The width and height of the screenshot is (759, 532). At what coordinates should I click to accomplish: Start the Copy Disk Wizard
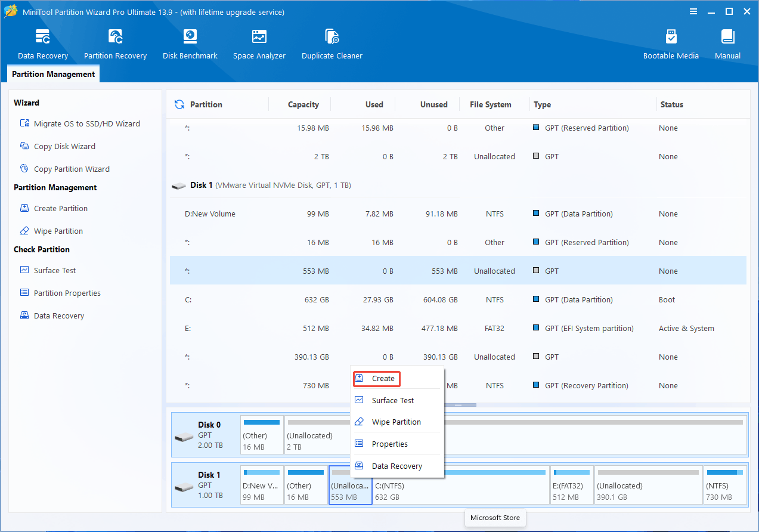[x=57, y=146]
